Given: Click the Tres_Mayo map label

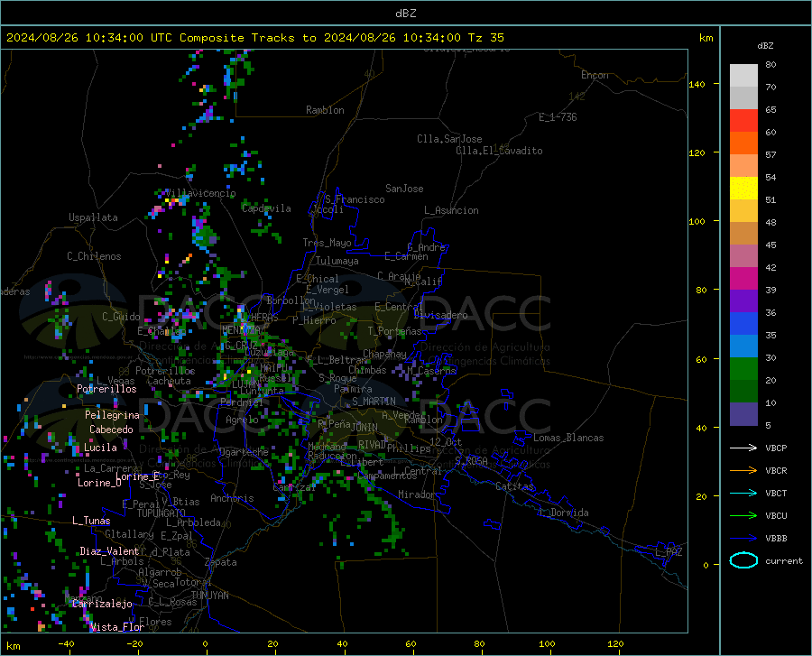Looking at the screenshot, I should (327, 243).
